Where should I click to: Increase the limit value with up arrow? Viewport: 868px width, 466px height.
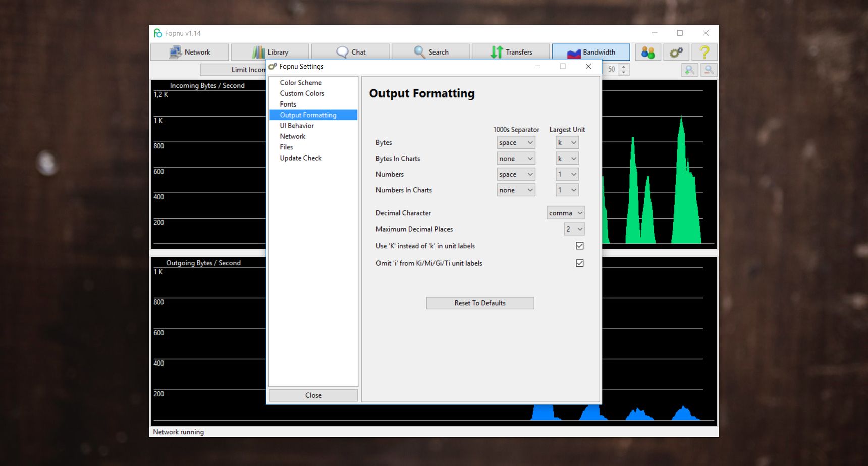tap(624, 67)
